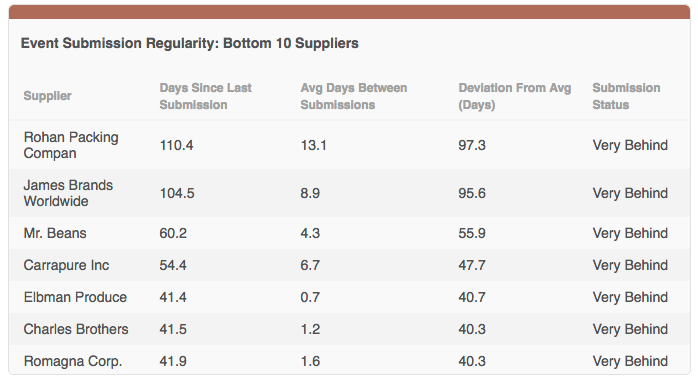Click the Very Behind status for Rohan Packing

coord(630,145)
